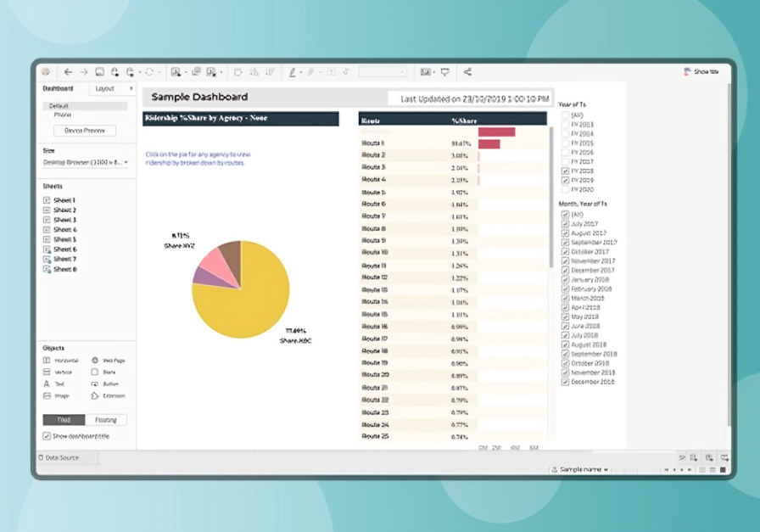Toggle Show dashboard title checkbox
Viewport: 760px width, 532px height.
(x=47, y=436)
